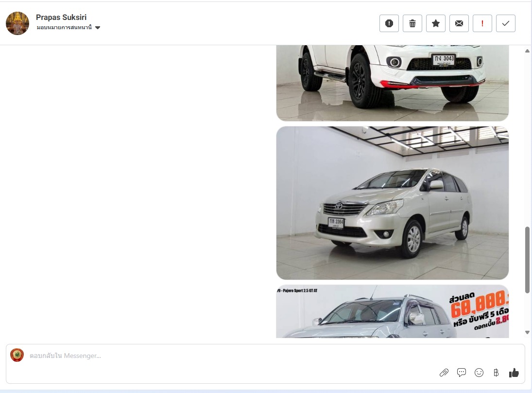Image resolution: width=532 pixels, height=393 pixels.
Task: Delete the conversation using trash icon
Action: pyautogui.click(x=412, y=23)
